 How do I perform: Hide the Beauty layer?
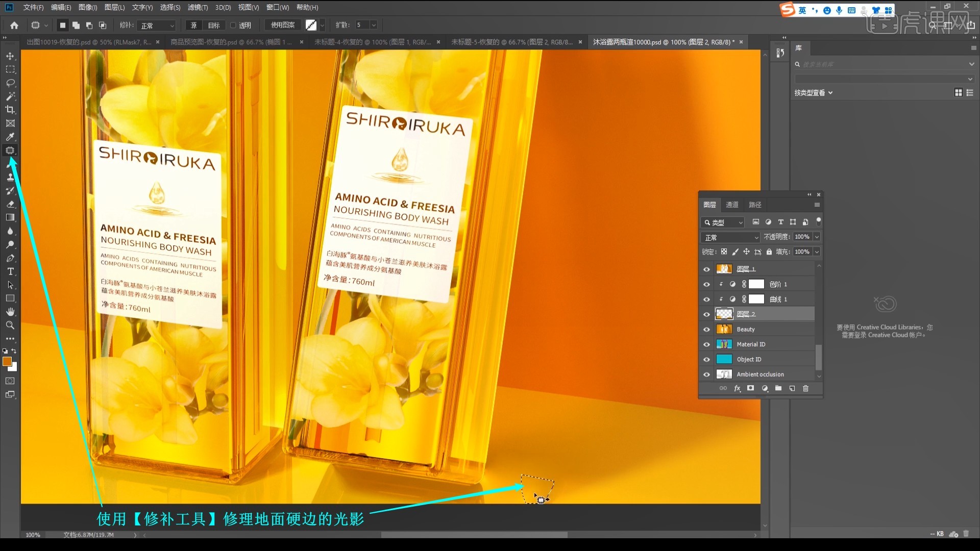click(707, 330)
